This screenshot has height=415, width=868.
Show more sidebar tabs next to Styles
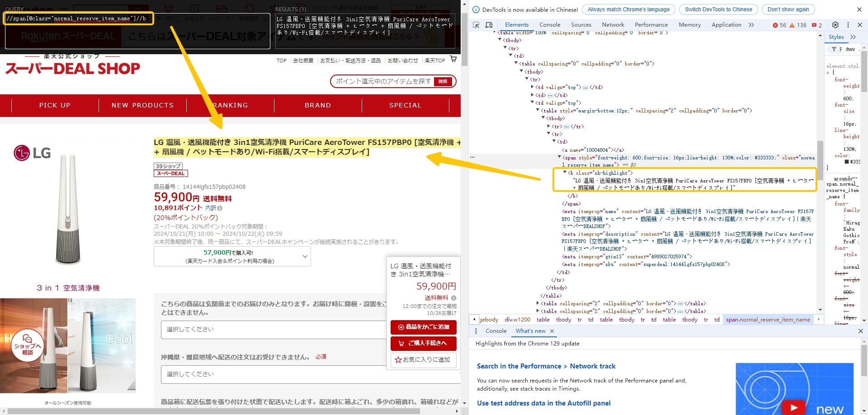(853, 37)
